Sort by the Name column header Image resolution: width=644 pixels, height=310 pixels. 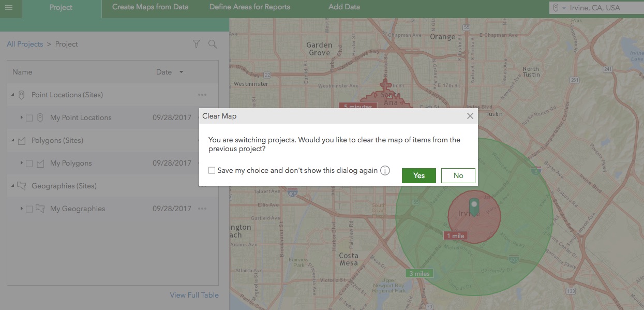pyautogui.click(x=22, y=72)
